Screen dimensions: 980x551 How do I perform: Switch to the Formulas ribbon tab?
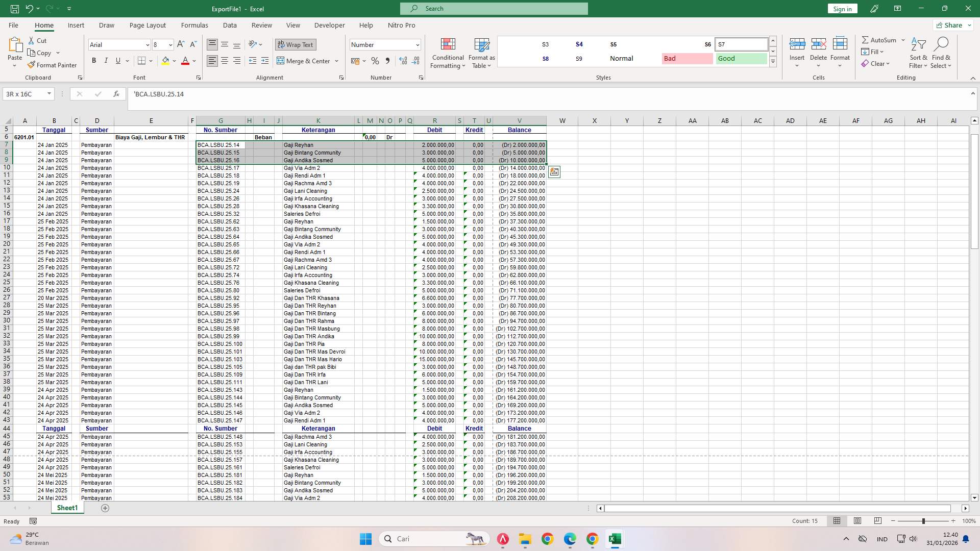click(194, 25)
